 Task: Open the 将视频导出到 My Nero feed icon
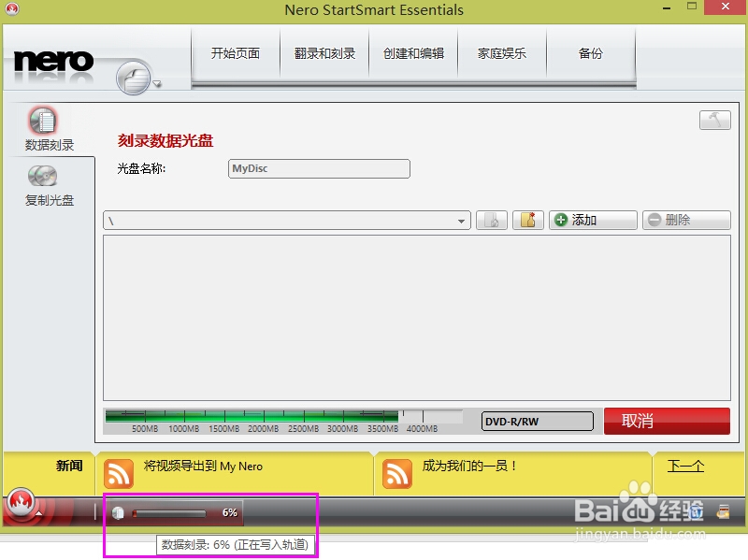click(x=119, y=474)
